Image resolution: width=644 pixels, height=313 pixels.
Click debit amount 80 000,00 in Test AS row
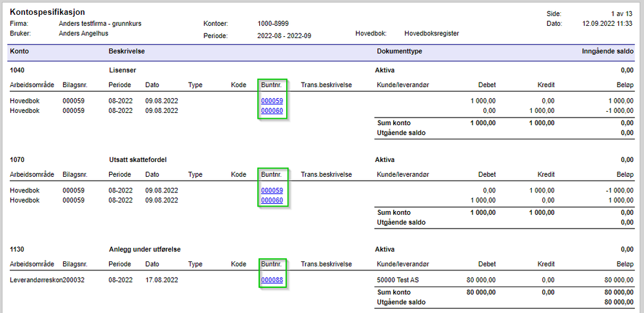pos(481,280)
